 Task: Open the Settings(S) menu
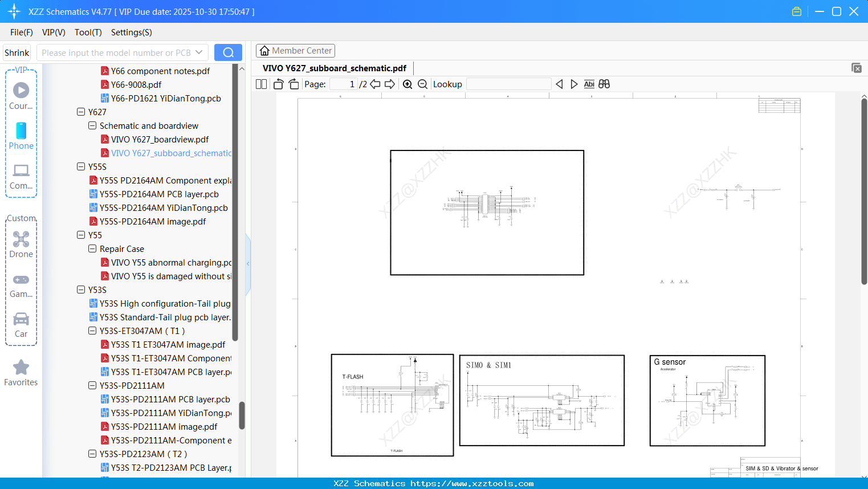131,32
